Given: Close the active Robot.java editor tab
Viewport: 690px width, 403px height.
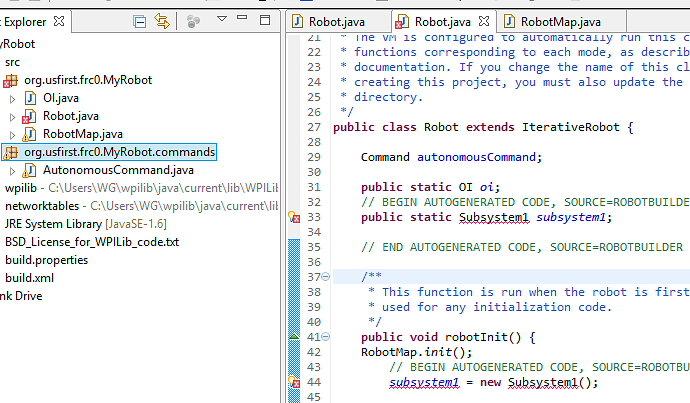Looking at the screenshot, I should (484, 21).
